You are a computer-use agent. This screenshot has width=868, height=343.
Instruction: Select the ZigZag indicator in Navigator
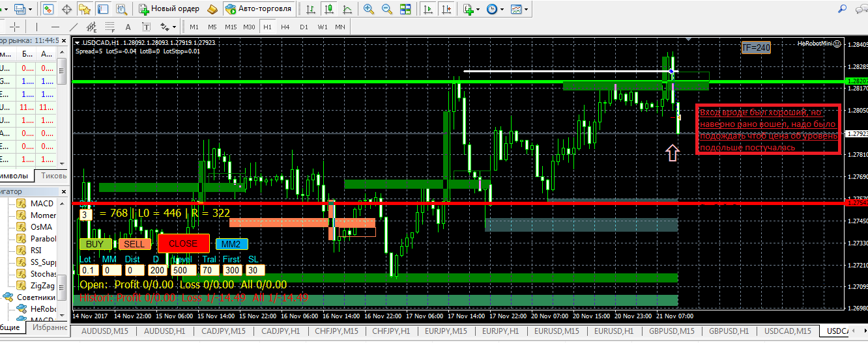[36, 286]
